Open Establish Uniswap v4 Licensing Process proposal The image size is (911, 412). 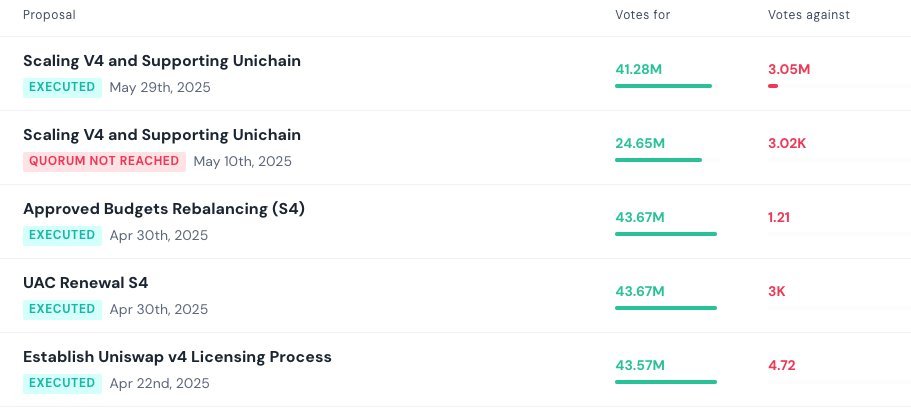coord(177,357)
